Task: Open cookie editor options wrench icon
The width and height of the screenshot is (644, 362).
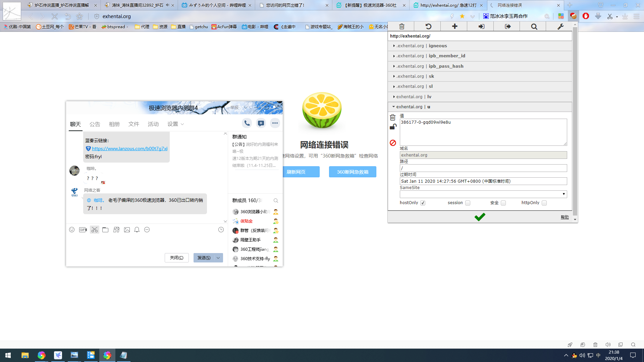Action: tap(560, 26)
